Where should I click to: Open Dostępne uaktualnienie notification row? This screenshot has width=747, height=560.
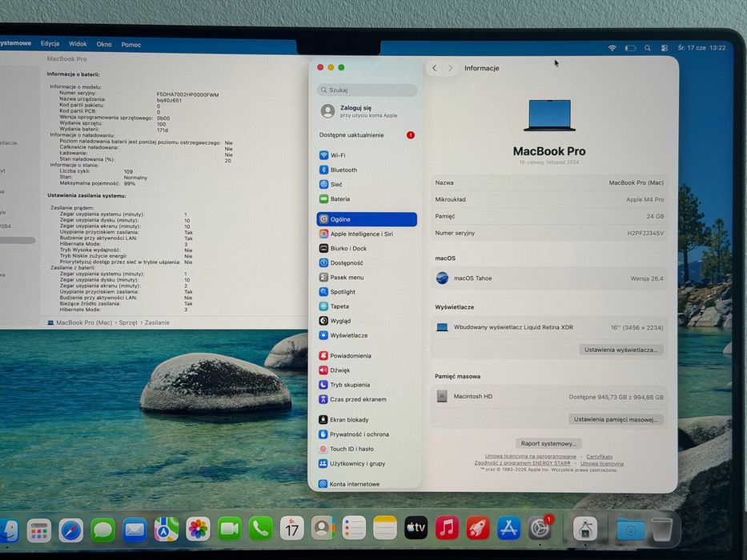pyautogui.click(x=367, y=135)
